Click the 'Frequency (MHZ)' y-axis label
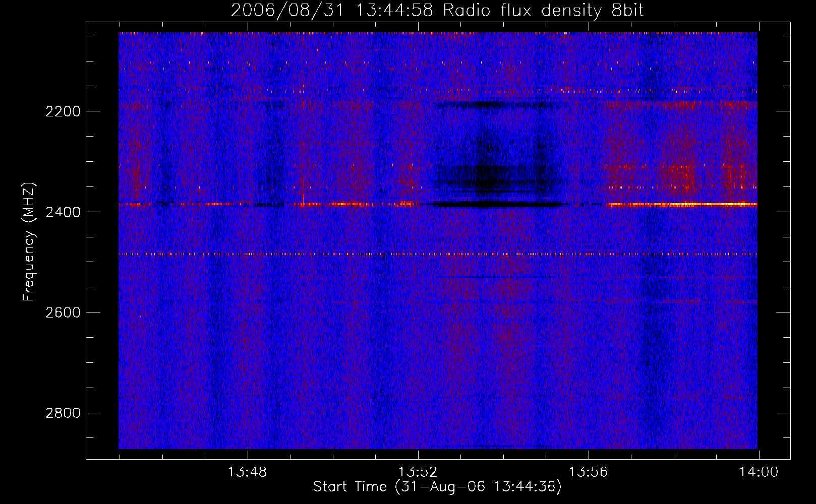 29,242
